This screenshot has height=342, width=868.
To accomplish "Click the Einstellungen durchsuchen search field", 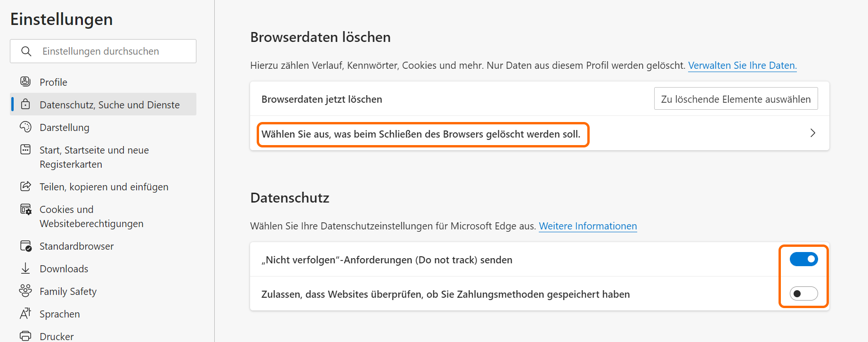I will pyautogui.click(x=108, y=51).
